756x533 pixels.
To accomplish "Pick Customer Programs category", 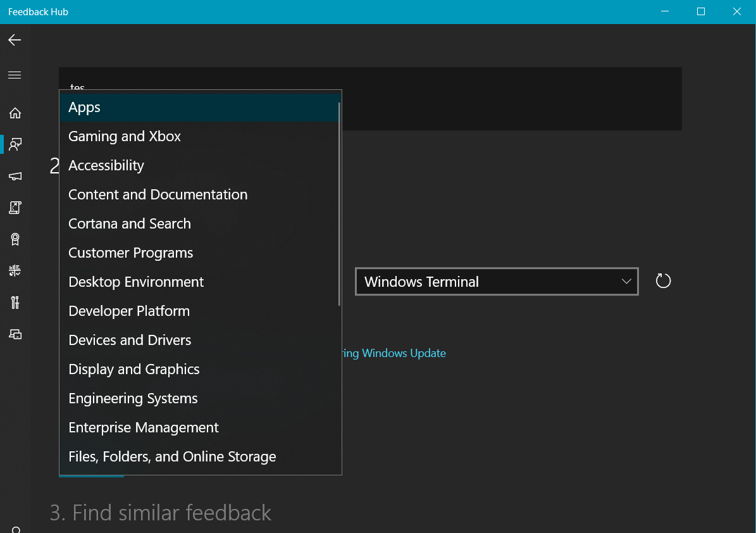I will (199, 253).
